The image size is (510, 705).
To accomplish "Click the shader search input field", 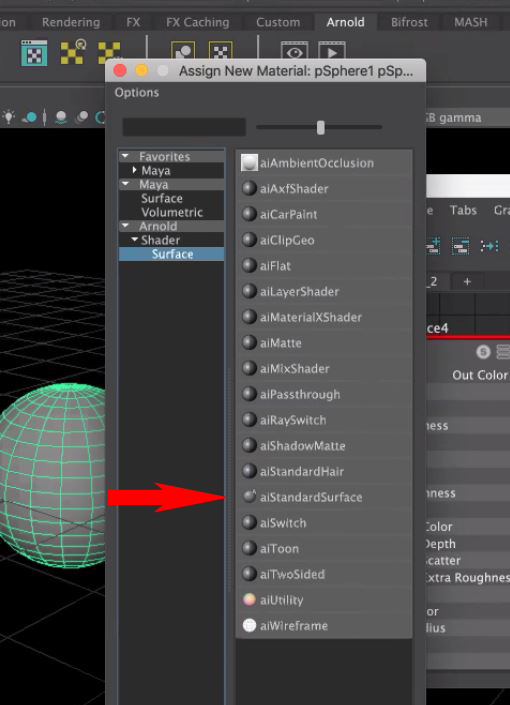I will pos(184,127).
